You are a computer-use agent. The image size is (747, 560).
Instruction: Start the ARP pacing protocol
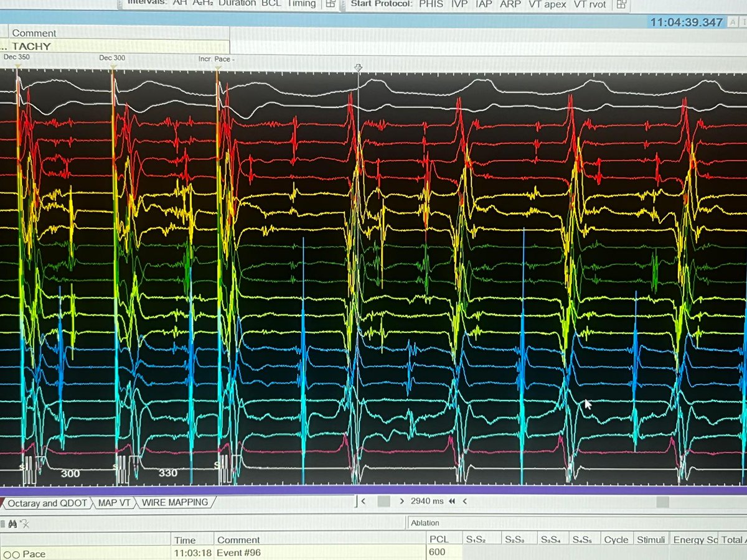pos(510,4)
